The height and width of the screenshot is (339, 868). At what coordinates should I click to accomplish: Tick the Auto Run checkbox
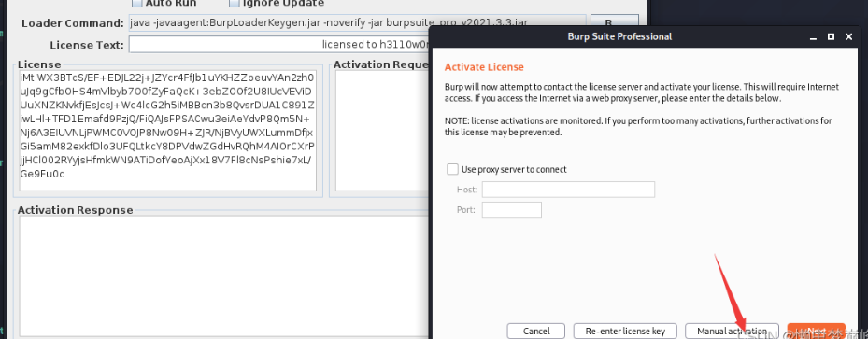135,4
